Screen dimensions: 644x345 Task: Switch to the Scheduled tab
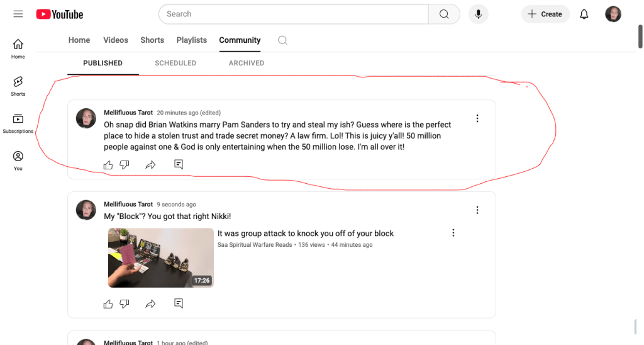pyautogui.click(x=175, y=63)
